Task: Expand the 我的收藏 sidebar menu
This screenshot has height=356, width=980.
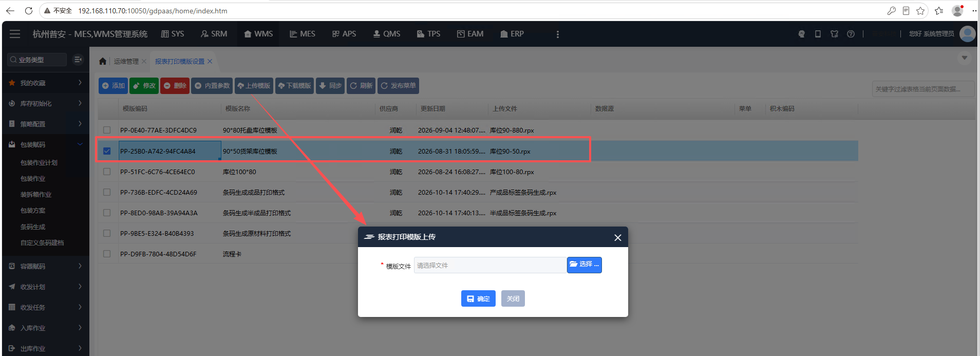Action: tap(45, 83)
